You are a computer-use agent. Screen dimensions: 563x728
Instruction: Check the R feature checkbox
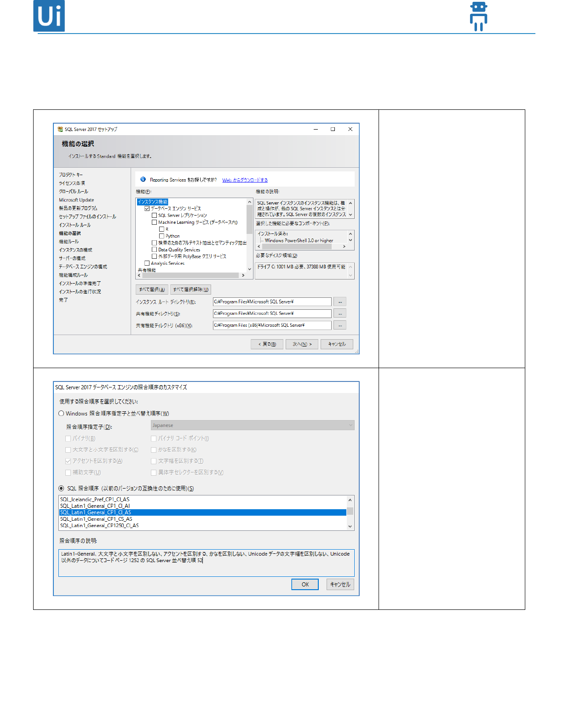click(x=161, y=229)
